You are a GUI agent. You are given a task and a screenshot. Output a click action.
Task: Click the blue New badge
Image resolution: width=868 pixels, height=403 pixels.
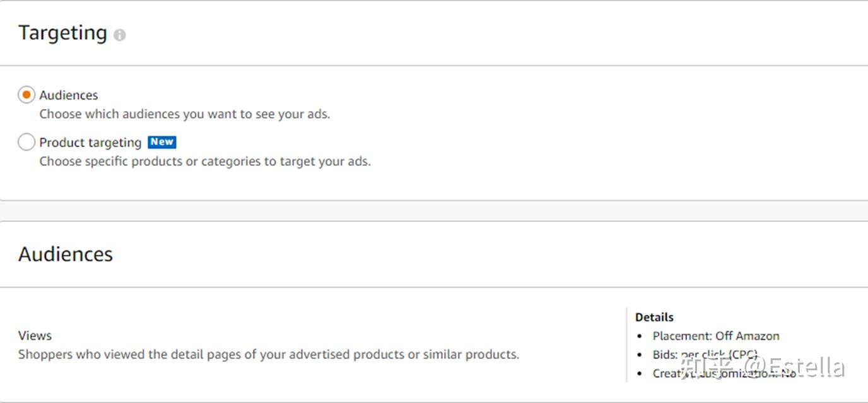tap(162, 142)
